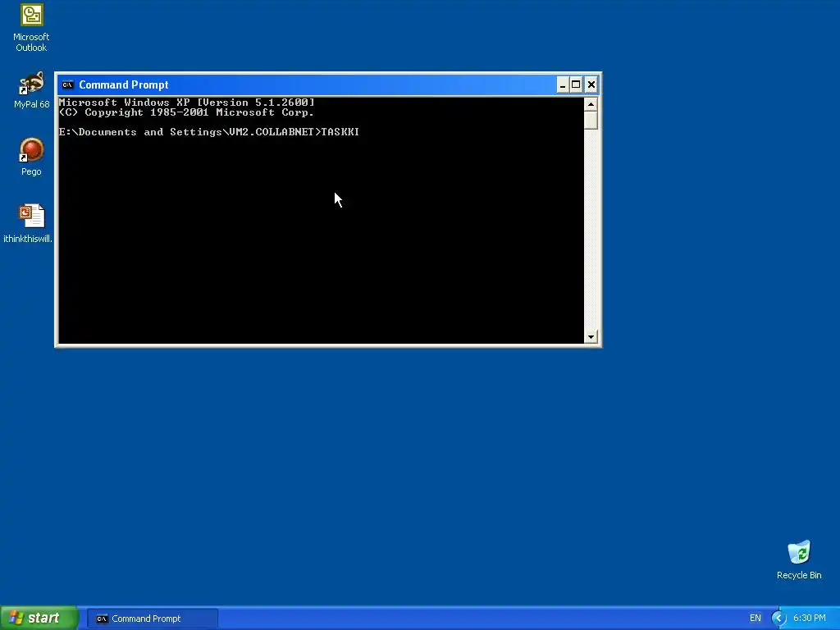Click the typed TASKKI command text

pos(340,132)
